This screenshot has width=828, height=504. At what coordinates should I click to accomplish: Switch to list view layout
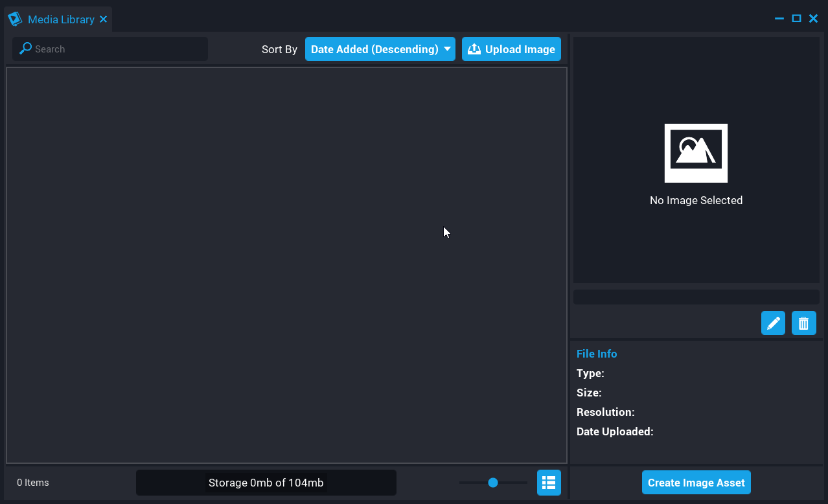549,483
